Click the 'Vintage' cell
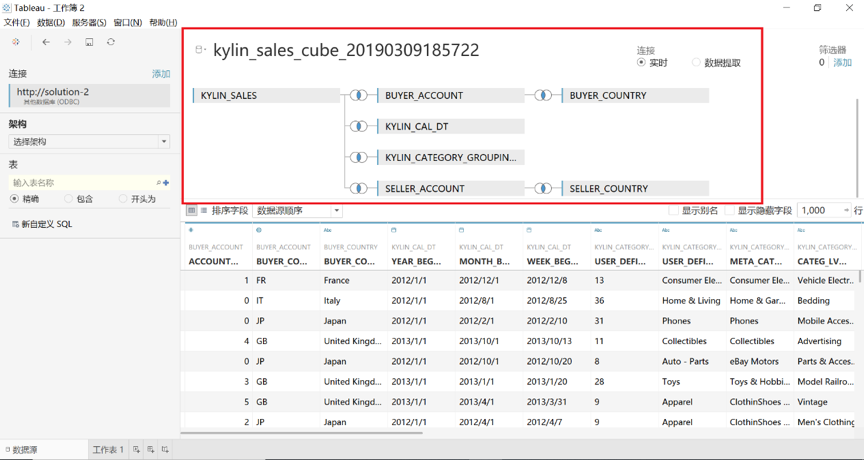The height and width of the screenshot is (460, 864). (x=812, y=402)
